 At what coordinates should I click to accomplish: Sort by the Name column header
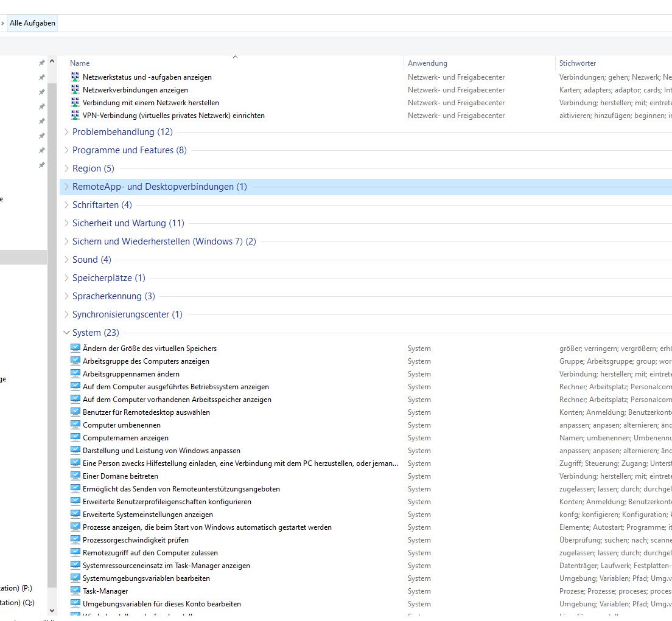coord(80,63)
